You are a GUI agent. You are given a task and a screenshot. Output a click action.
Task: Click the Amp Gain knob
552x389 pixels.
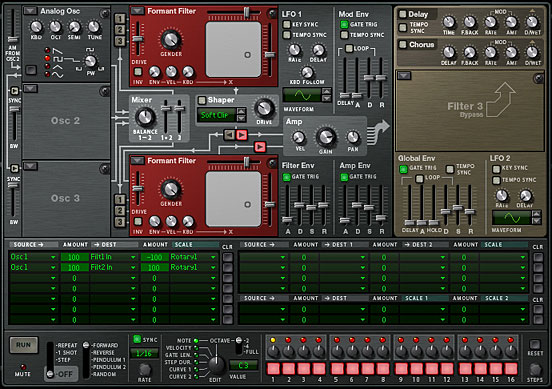(x=326, y=137)
